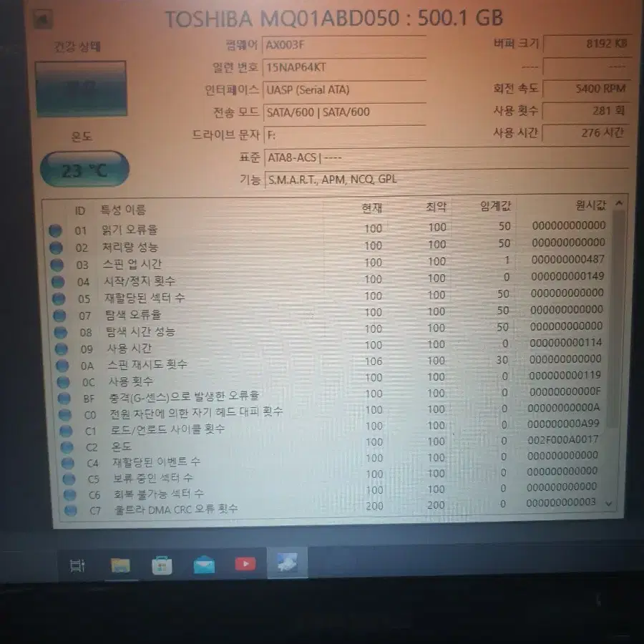Click the 버퍼 크기 field 8192 KB
Viewport: 644px width, 644px height.
coord(587,44)
